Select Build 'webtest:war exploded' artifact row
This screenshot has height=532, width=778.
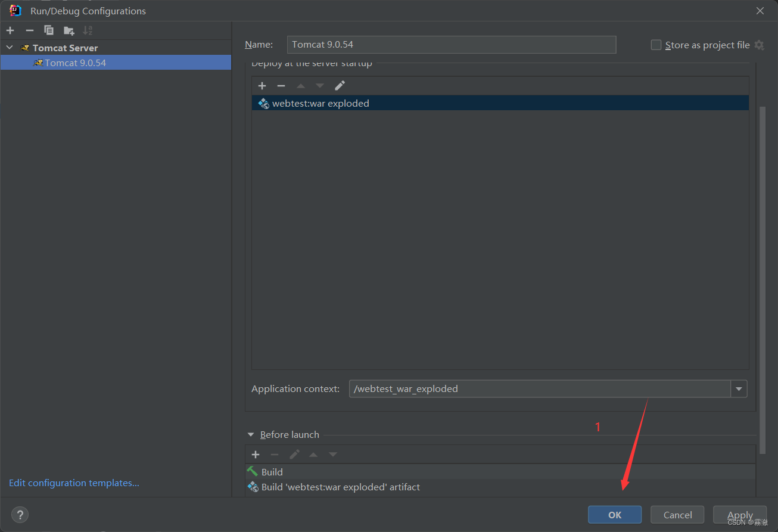[x=500, y=487]
